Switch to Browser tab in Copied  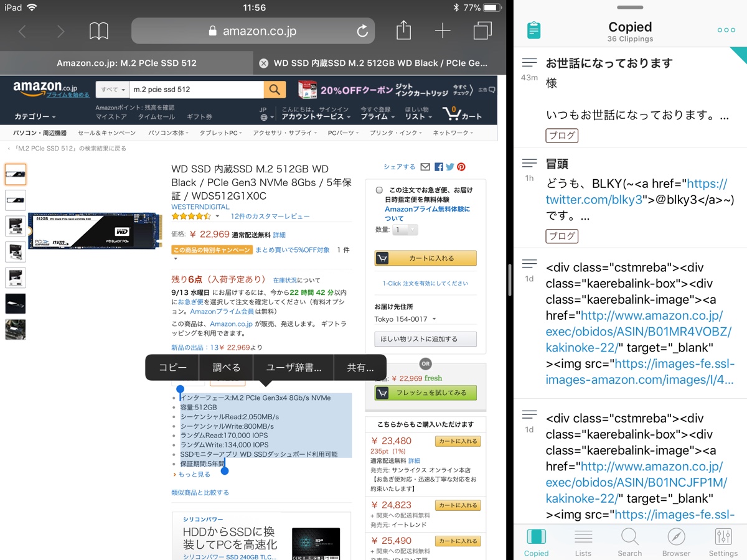[x=676, y=542]
